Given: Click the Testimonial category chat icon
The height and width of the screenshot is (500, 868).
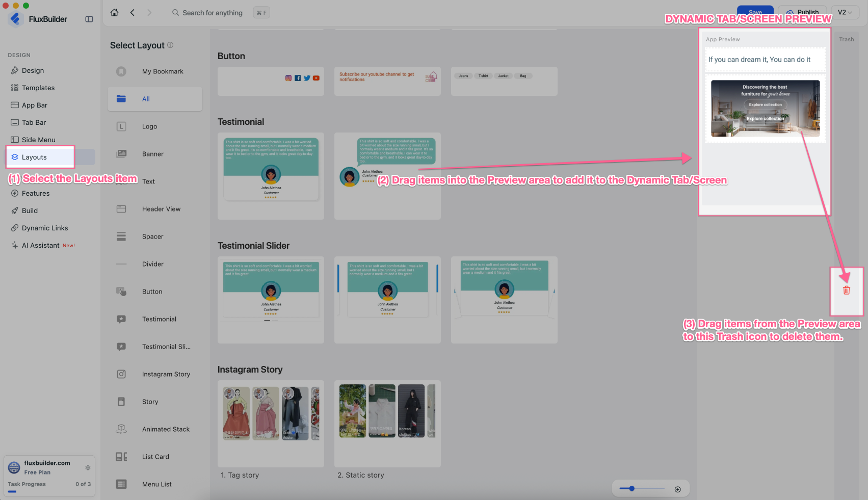Looking at the screenshot, I should [x=121, y=319].
